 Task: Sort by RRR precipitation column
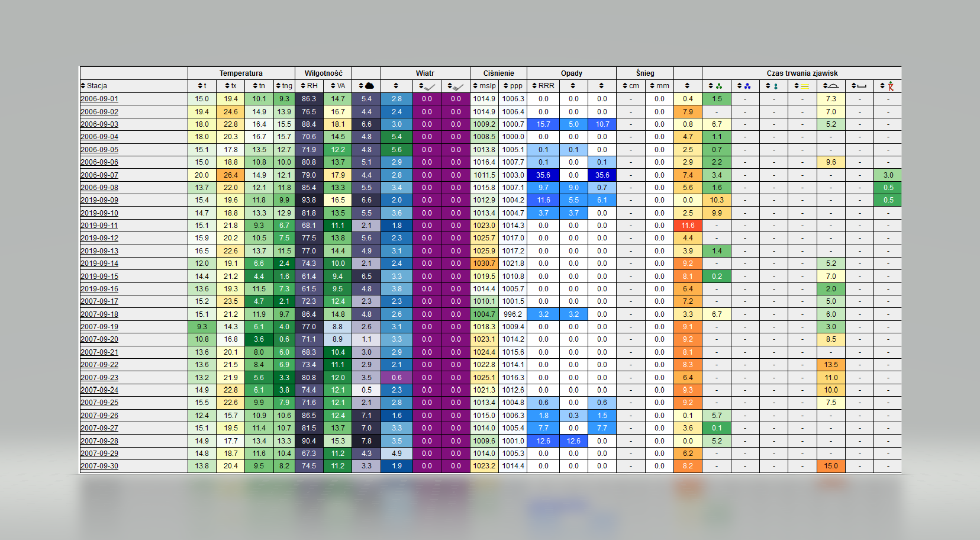pos(543,86)
